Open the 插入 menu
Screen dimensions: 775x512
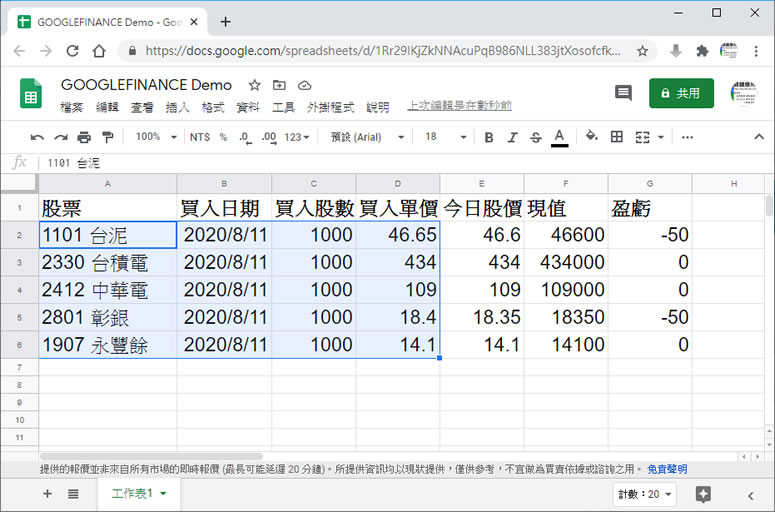point(177,107)
